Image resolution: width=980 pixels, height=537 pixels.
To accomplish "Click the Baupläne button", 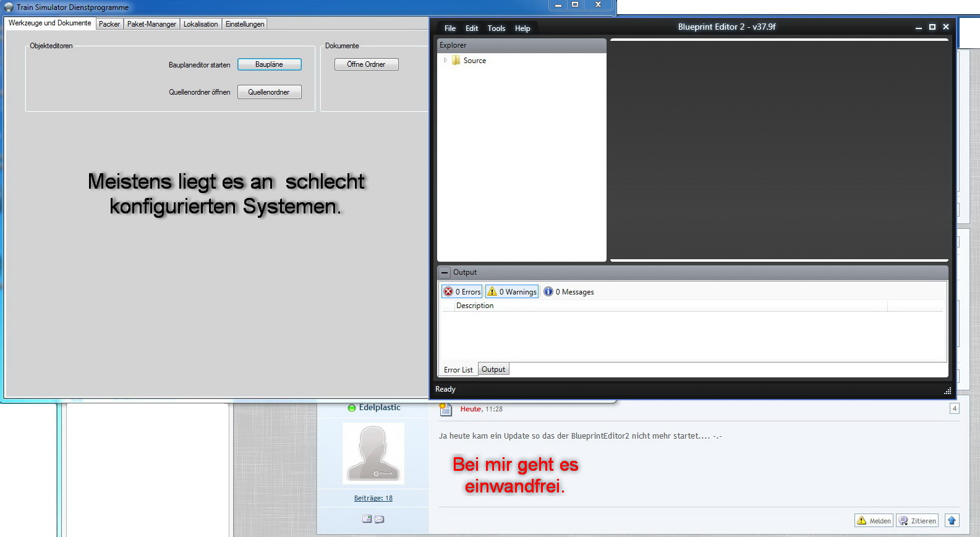I will tap(270, 64).
